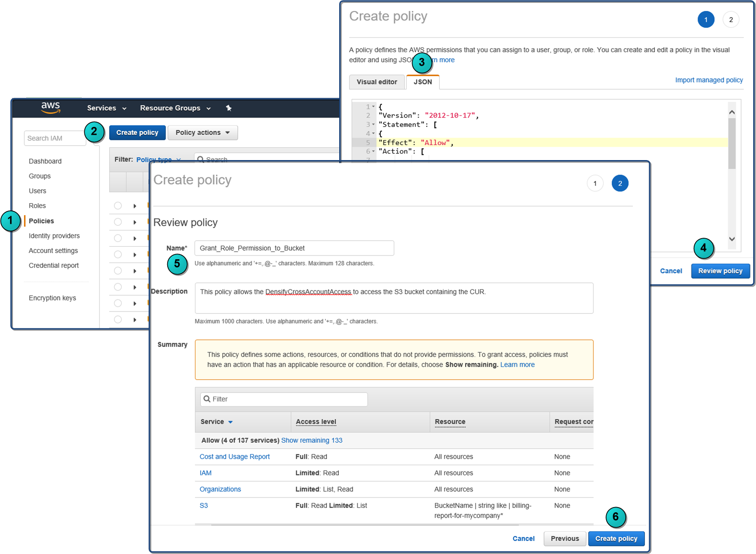
Task: Open the IAM service link in summary
Action: point(206,473)
